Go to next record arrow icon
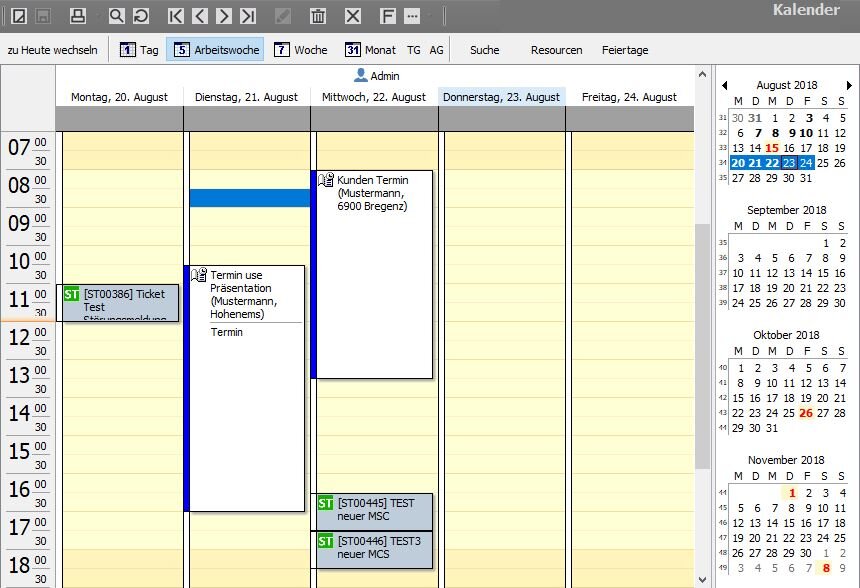The image size is (860, 588). coord(224,16)
